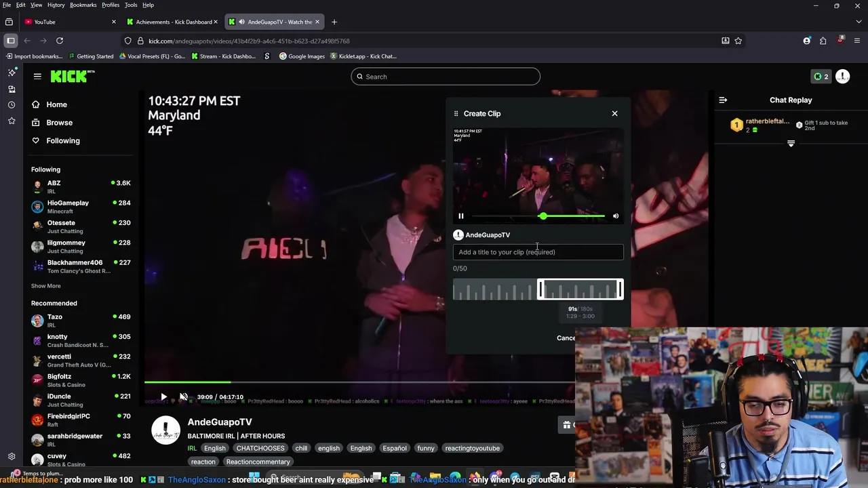868x488 pixels.
Task: Close the YouTube tab
Action: pos(113,22)
